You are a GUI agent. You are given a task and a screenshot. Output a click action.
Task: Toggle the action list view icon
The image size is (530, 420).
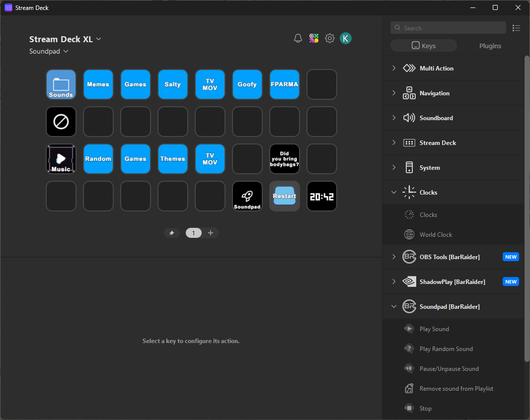[x=516, y=28]
